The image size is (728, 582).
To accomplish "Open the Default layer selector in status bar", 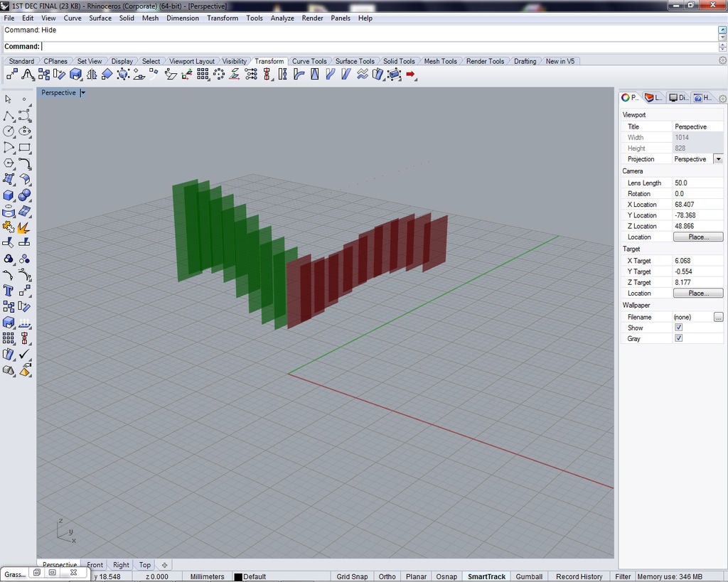I will 255,576.
